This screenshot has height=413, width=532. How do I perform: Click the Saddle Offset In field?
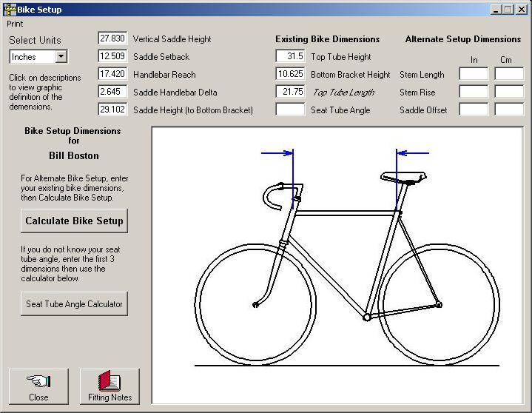[474, 110]
